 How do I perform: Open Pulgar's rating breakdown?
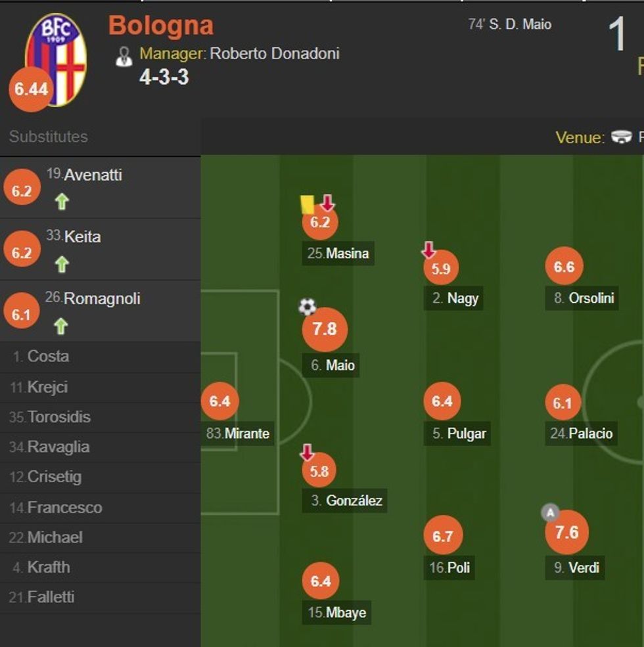point(442,401)
